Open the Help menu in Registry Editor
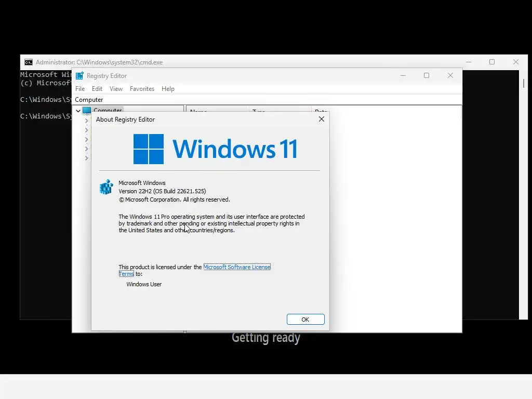 coord(168,88)
